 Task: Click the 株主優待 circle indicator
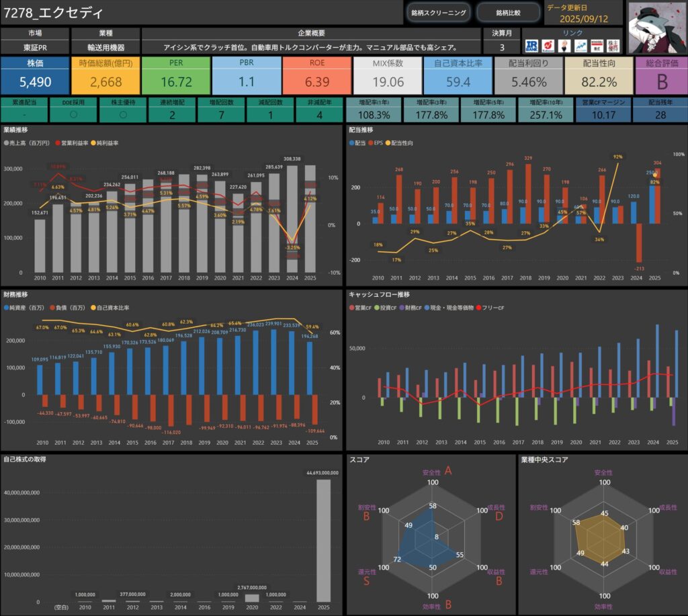(x=122, y=115)
